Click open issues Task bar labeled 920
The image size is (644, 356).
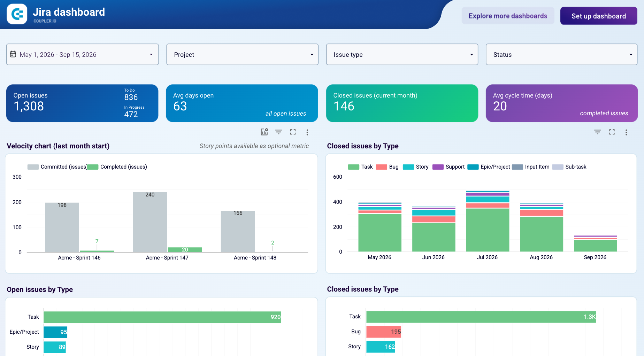pyautogui.click(x=162, y=317)
